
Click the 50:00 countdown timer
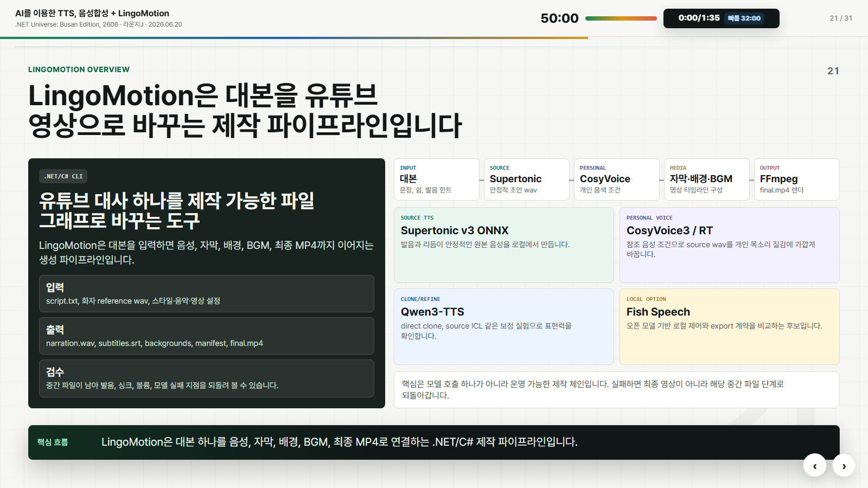point(559,18)
